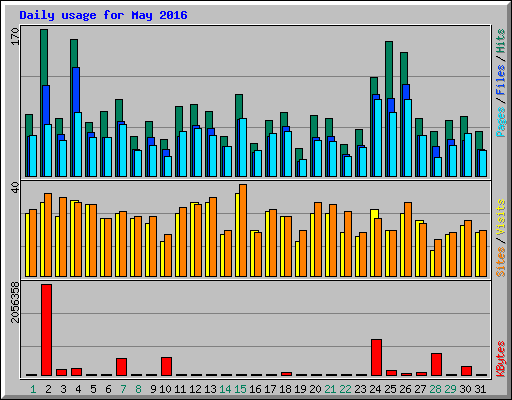Select day 28 on the date axis
Image resolution: width=512 pixels, height=400 pixels.
[435, 389]
